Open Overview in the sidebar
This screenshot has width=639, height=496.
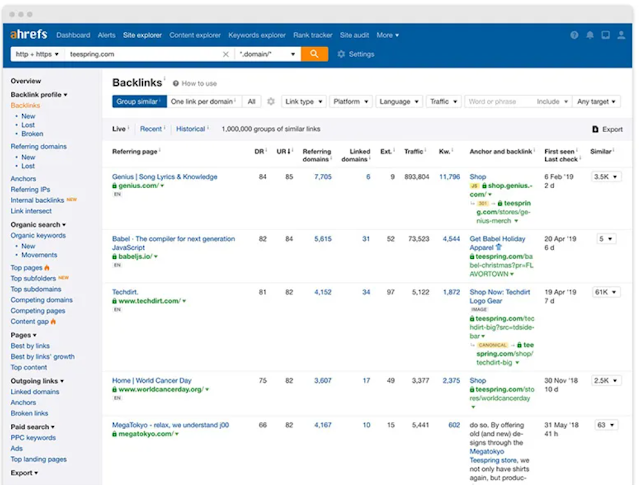click(x=26, y=81)
